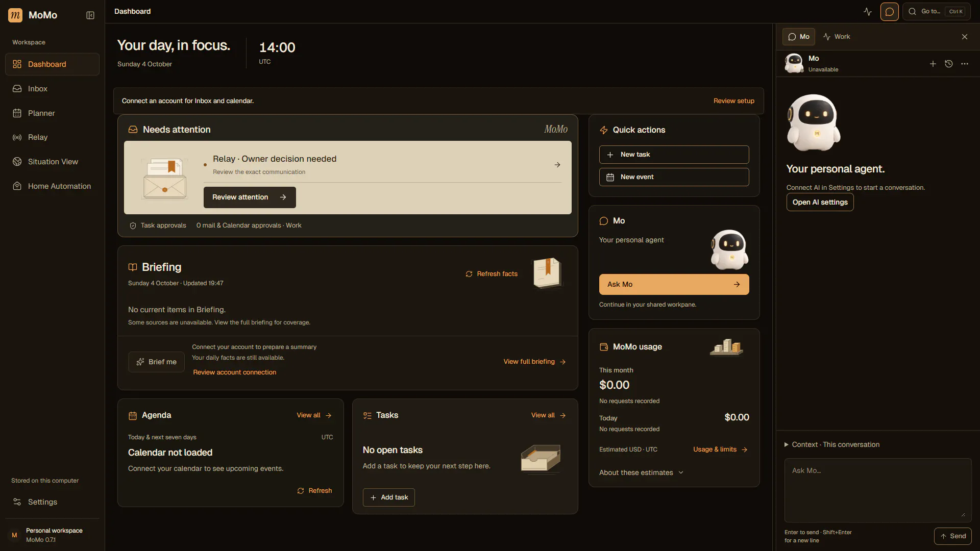The image size is (980, 551).
Task: Open Review account connection link
Action: coord(234,372)
